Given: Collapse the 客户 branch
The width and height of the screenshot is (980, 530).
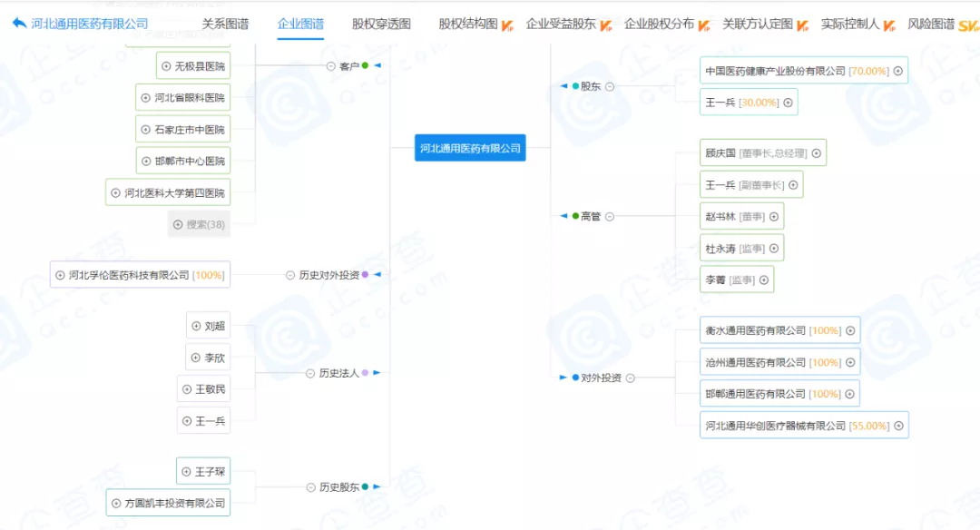Looking at the screenshot, I should (x=330, y=66).
